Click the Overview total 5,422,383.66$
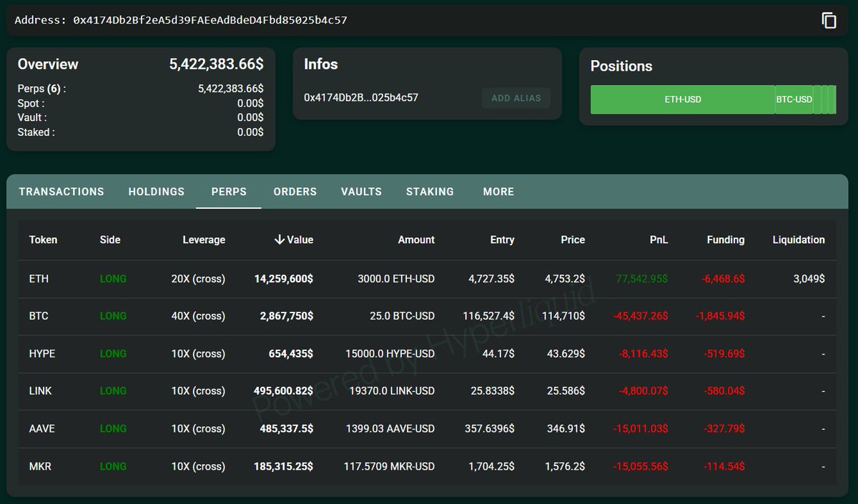This screenshot has width=858, height=504. point(217,64)
